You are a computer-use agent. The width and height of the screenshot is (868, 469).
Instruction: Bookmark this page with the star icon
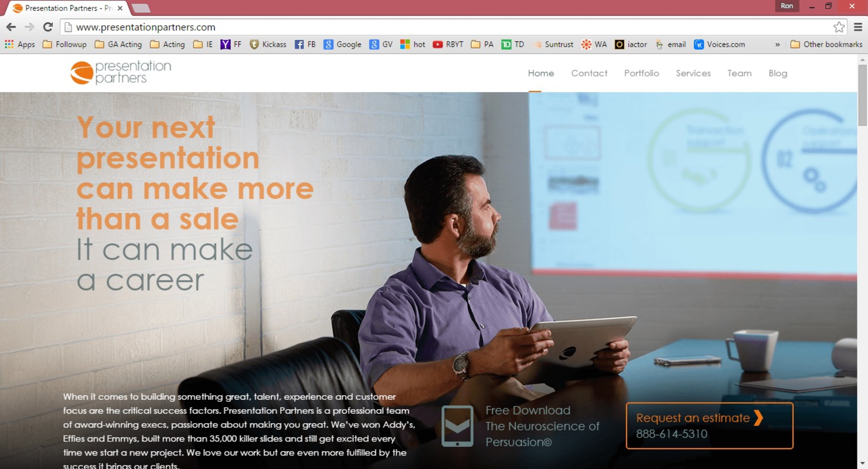pyautogui.click(x=839, y=27)
